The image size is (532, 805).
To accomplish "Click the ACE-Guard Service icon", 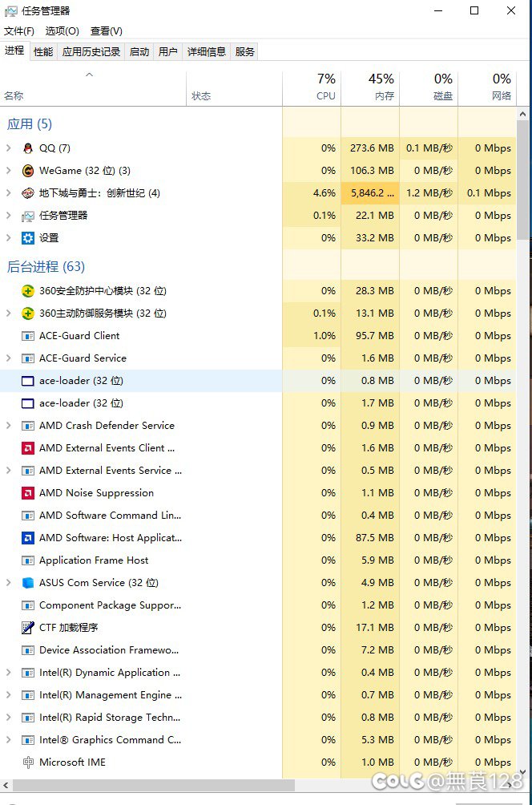I will point(28,358).
